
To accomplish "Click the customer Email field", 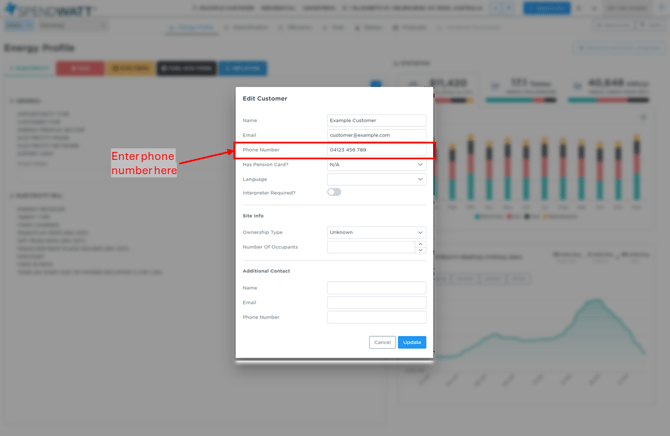I will 376,135.
